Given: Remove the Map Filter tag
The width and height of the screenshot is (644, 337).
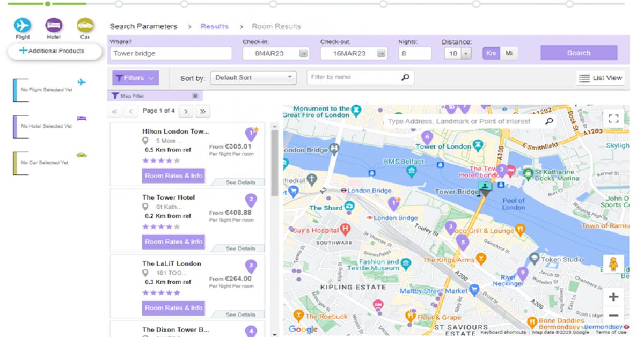Looking at the screenshot, I should point(195,96).
